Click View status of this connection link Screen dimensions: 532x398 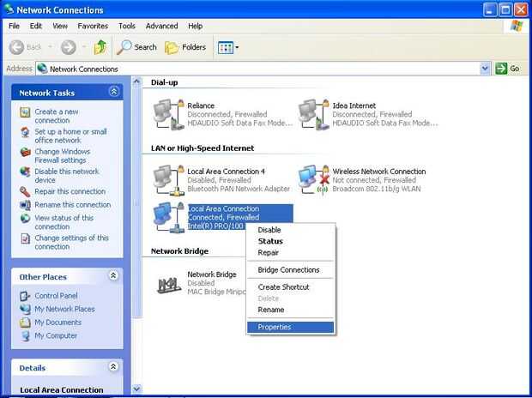point(63,222)
